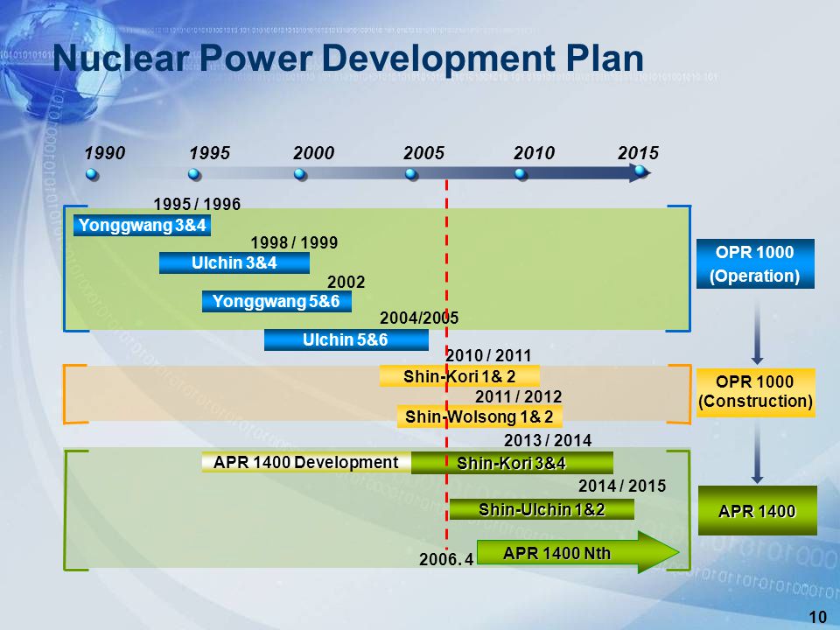Image resolution: width=840 pixels, height=630 pixels.
Task: Click the date text 2002
Action: (346, 283)
